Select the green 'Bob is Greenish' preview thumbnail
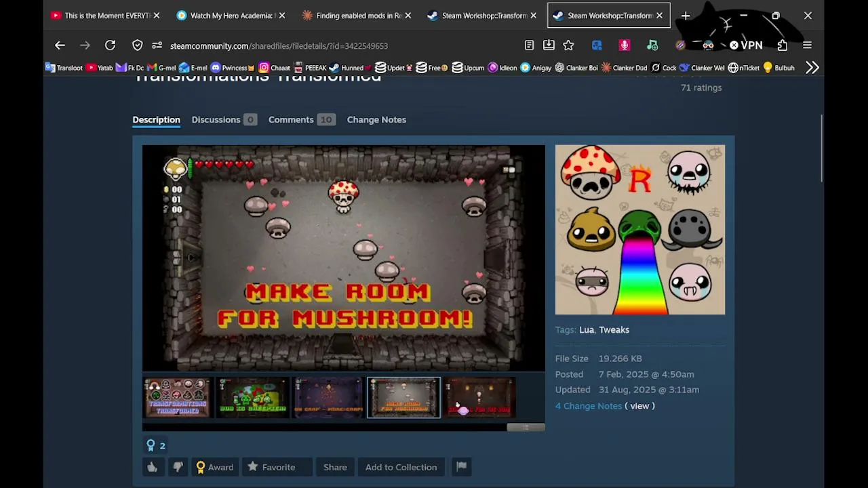This screenshot has height=488, width=868. point(253,397)
